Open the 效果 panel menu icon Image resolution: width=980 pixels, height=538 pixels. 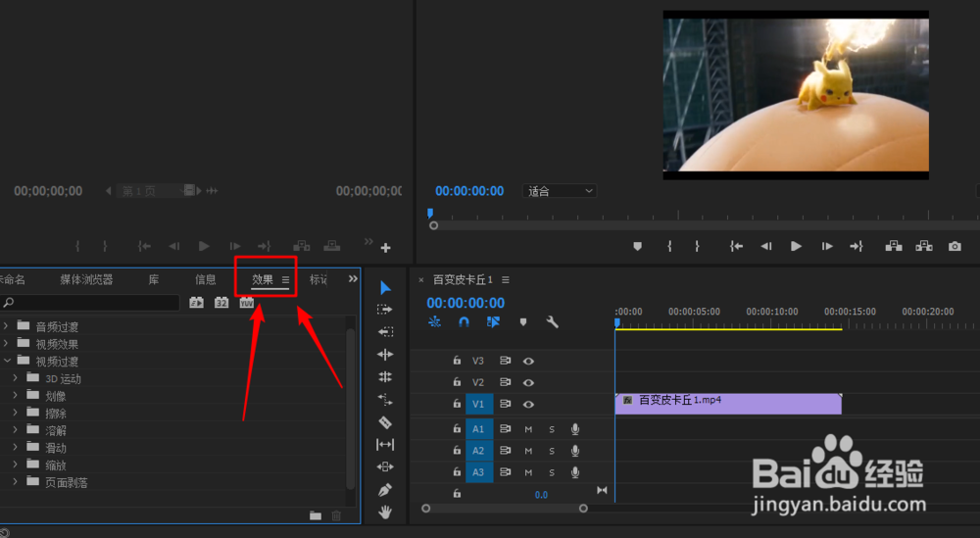(285, 280)
